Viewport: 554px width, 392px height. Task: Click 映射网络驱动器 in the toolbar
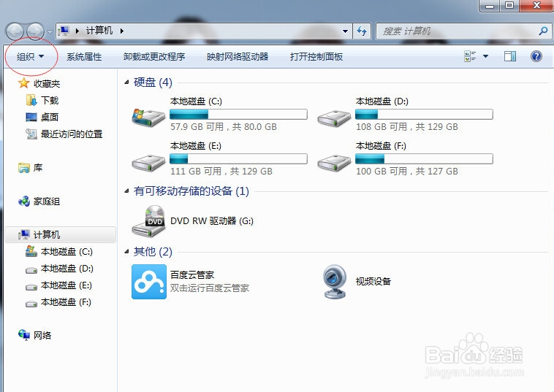click(238, 57)
